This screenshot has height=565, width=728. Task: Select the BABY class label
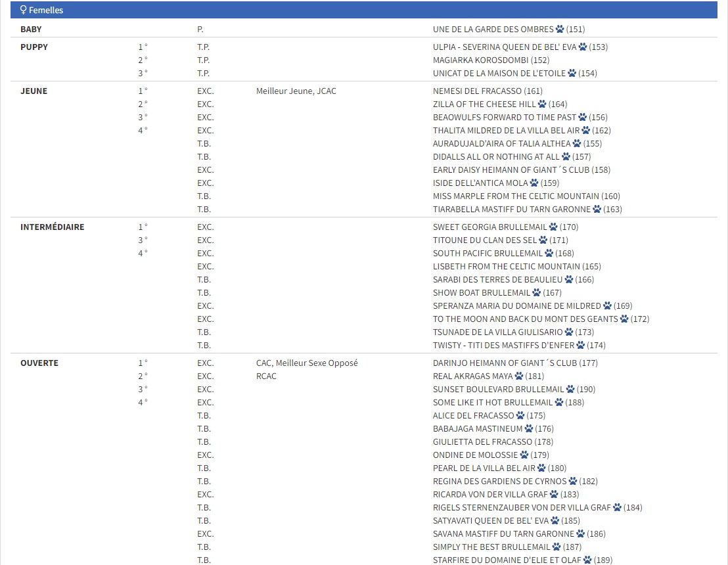31,30
